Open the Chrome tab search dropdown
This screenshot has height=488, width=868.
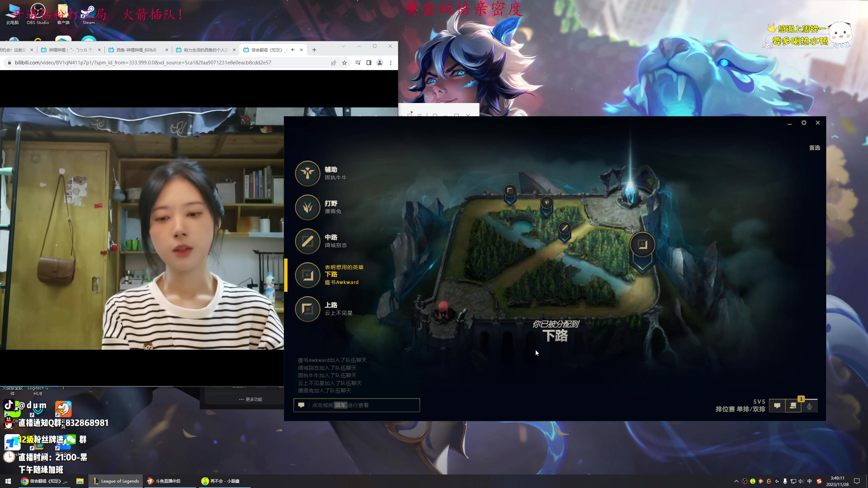[x=343, y=46]
